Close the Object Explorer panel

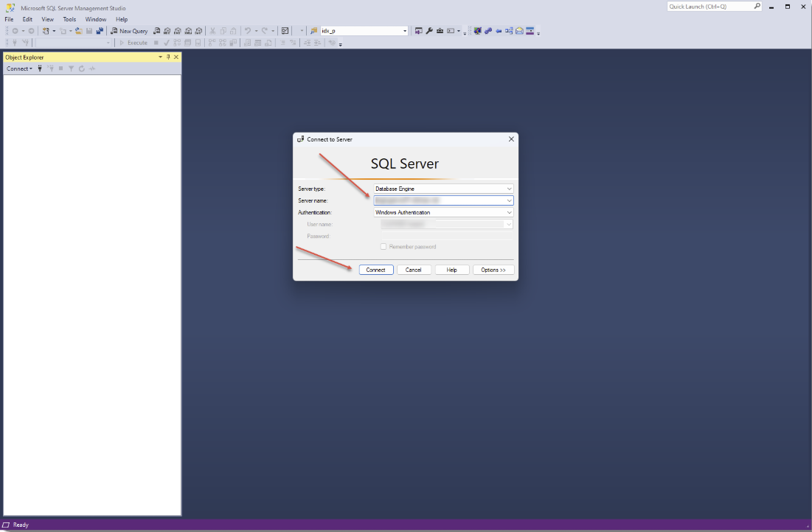(x=176, y=57)
